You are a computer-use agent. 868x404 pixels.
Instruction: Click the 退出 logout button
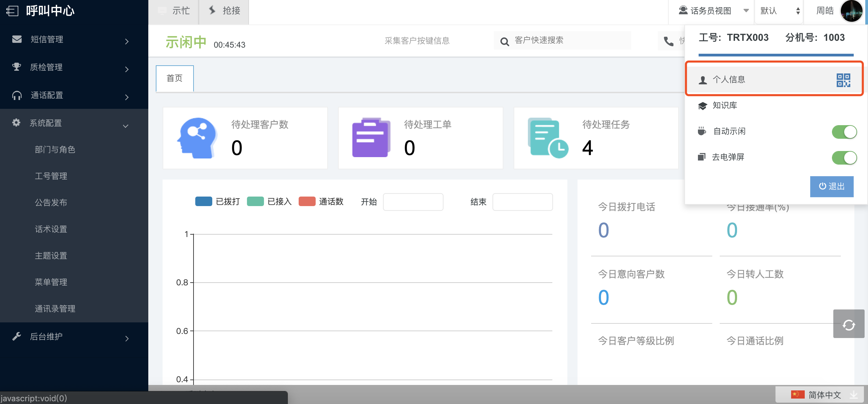pyautogui.click(x=831, y=186)
